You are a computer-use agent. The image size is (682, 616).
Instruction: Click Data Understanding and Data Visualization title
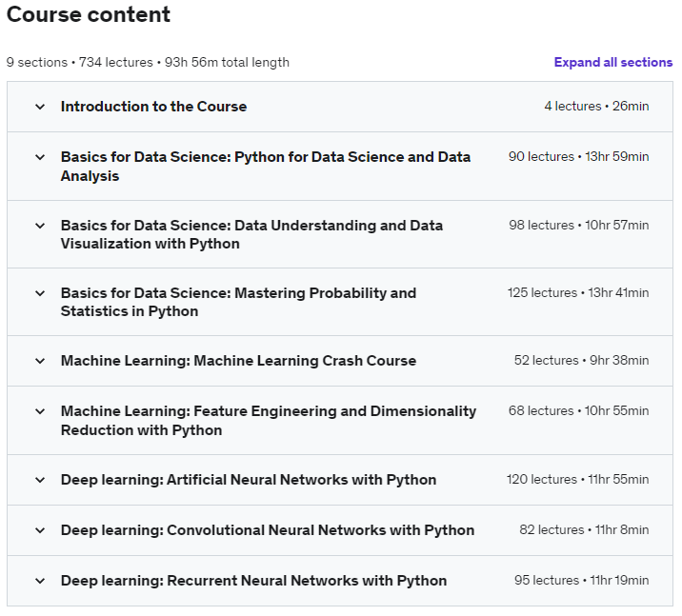pos(251,234)
